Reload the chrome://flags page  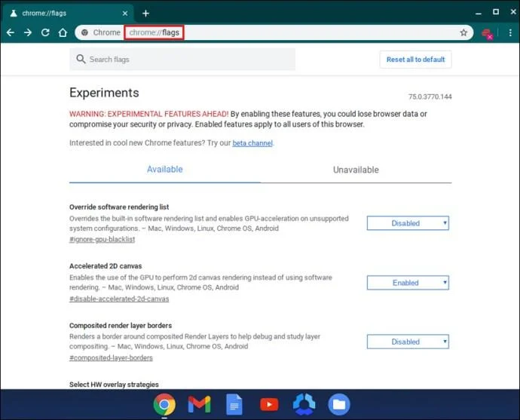pos(45,32)
